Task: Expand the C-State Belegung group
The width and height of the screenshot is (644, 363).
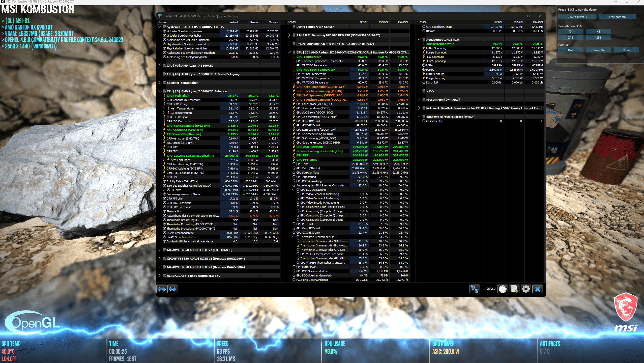Action: click(160, 74)
